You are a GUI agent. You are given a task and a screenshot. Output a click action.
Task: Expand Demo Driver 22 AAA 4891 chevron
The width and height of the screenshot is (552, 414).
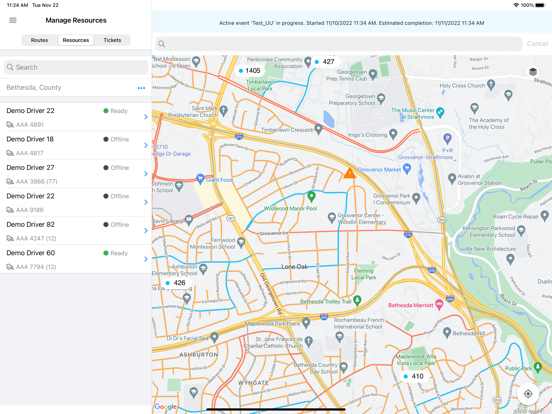146,117
